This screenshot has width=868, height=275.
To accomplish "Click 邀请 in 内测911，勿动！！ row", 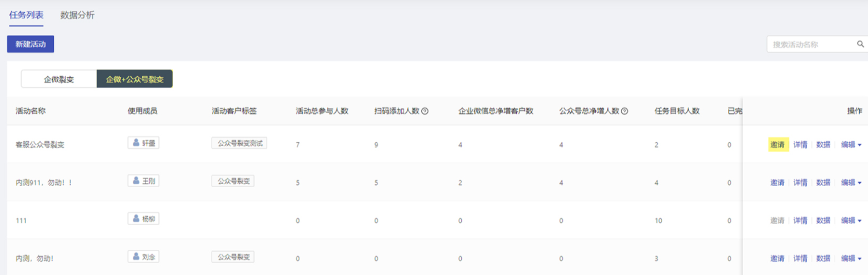I will 777,182.
